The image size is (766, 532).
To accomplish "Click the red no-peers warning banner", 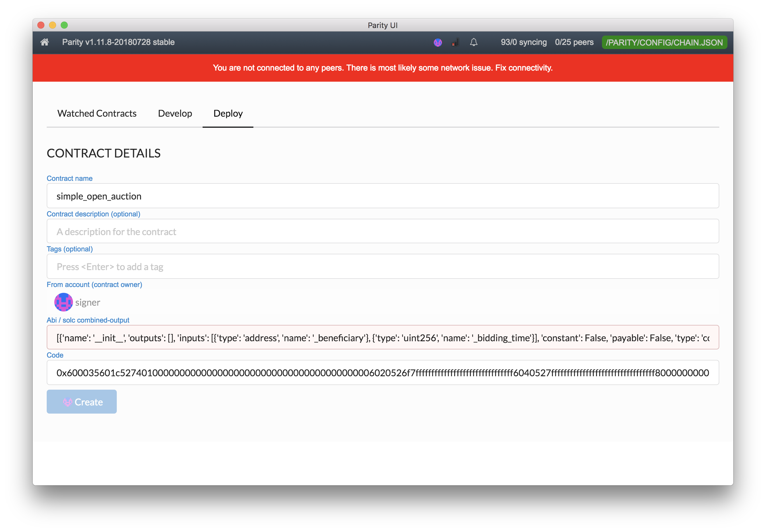I will coord(383,68).
